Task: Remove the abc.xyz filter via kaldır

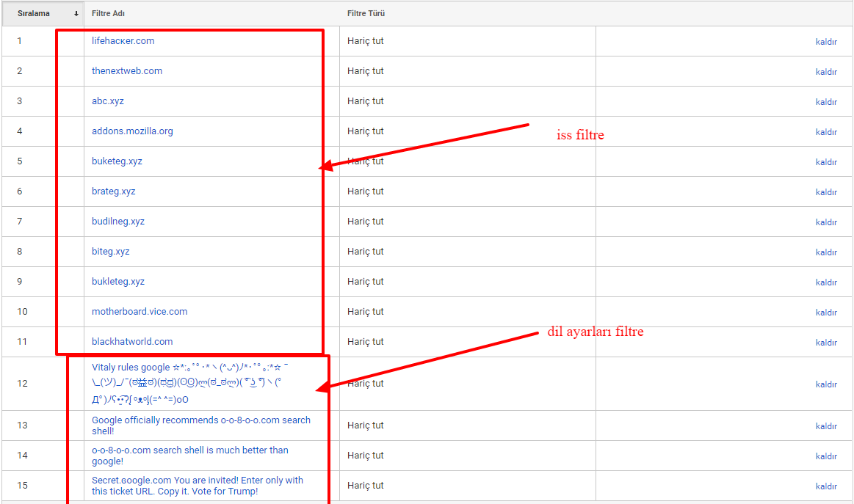Action: pyautogui.click(x=826, y=102)
